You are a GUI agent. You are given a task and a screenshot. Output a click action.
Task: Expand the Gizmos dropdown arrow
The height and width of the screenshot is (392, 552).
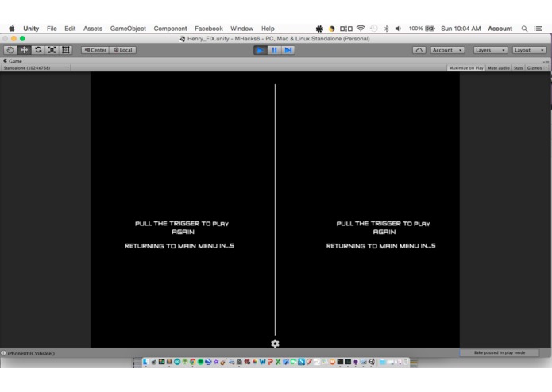tap(546, 68)
